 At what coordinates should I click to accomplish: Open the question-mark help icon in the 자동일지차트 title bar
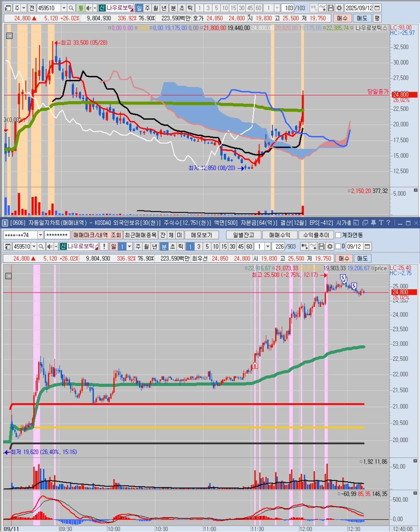388,223
